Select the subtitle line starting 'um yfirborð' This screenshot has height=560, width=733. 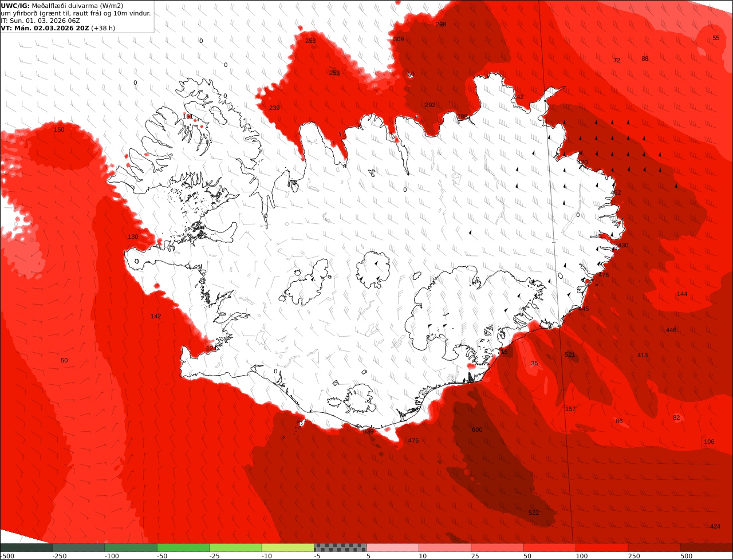[76, 13]
